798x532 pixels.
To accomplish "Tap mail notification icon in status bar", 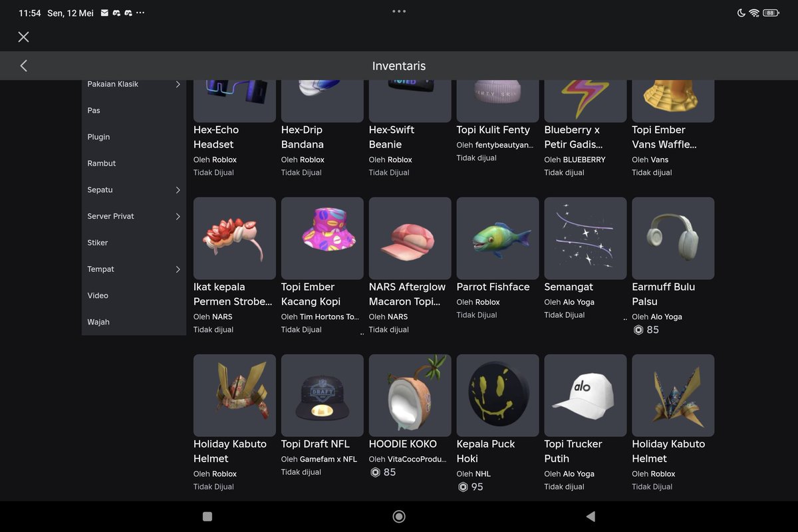I will pyautogui.click(x=104, y=13).
